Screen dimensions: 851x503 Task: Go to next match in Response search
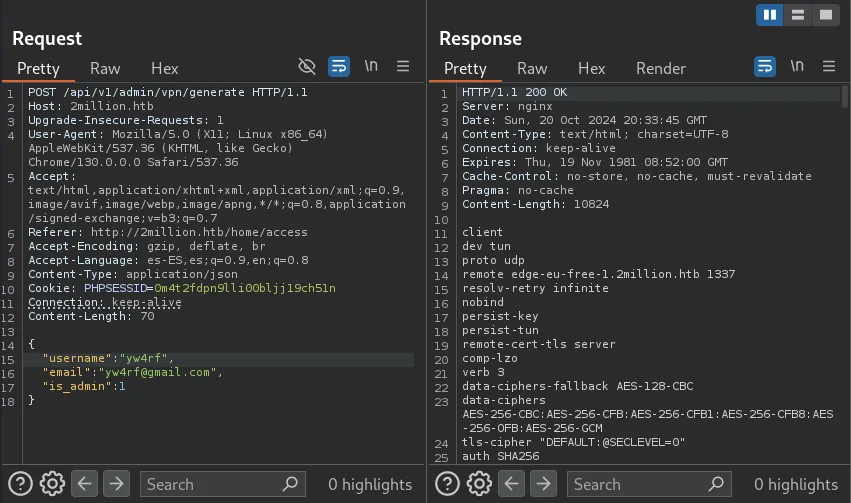[x=543, y=484]
